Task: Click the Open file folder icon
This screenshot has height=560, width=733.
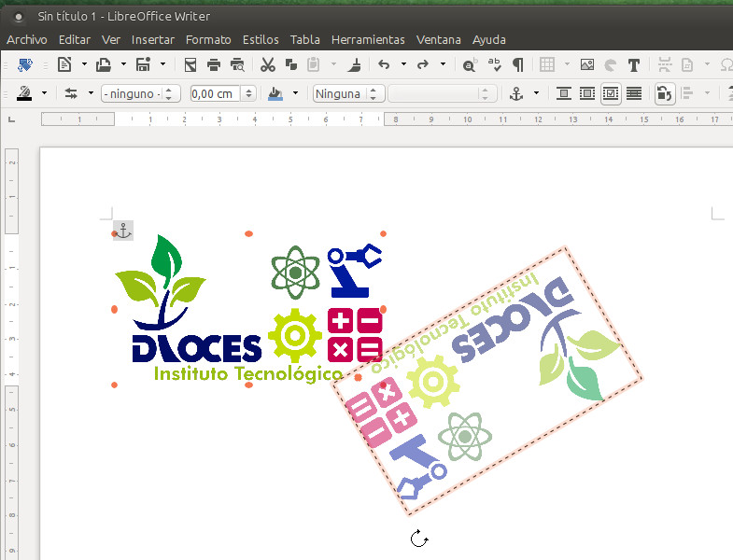Action: coord(104,64)
